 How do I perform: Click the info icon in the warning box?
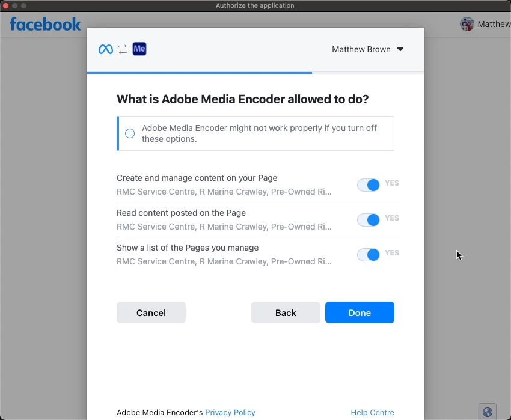coord(130,133)
